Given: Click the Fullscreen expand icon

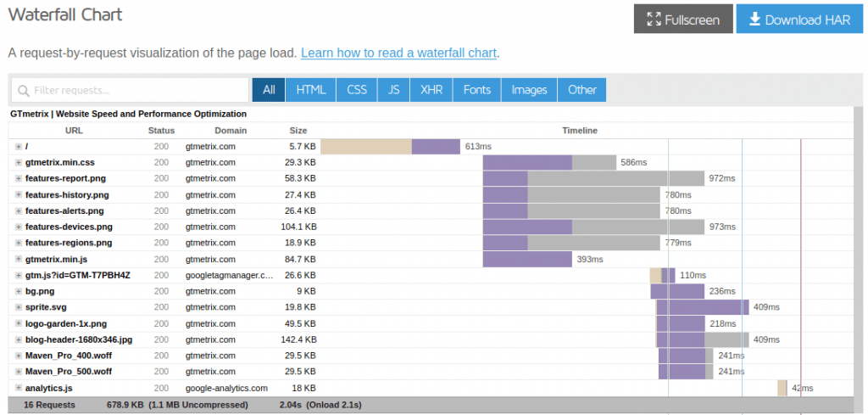Looking at the screenshot, I should click(x=654, y=20).
